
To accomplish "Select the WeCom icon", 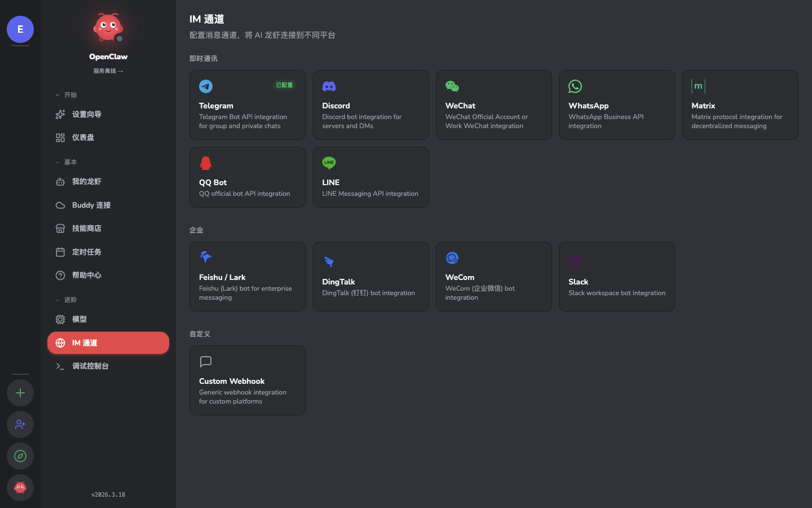I will pos(452,258).
